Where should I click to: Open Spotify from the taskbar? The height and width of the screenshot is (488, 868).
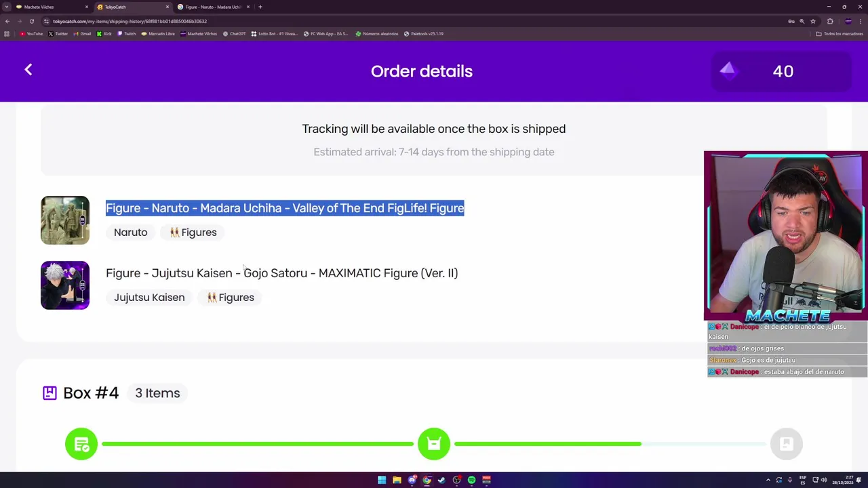tap(471, 480)
